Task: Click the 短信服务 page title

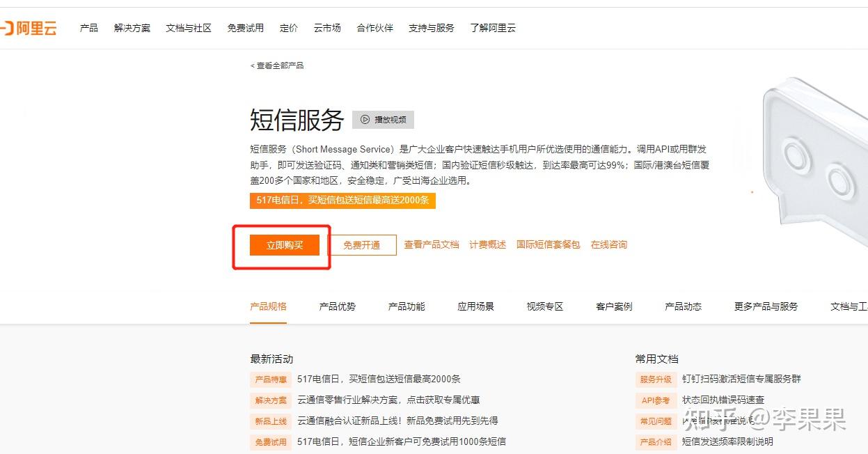Action: coord(297,120)
